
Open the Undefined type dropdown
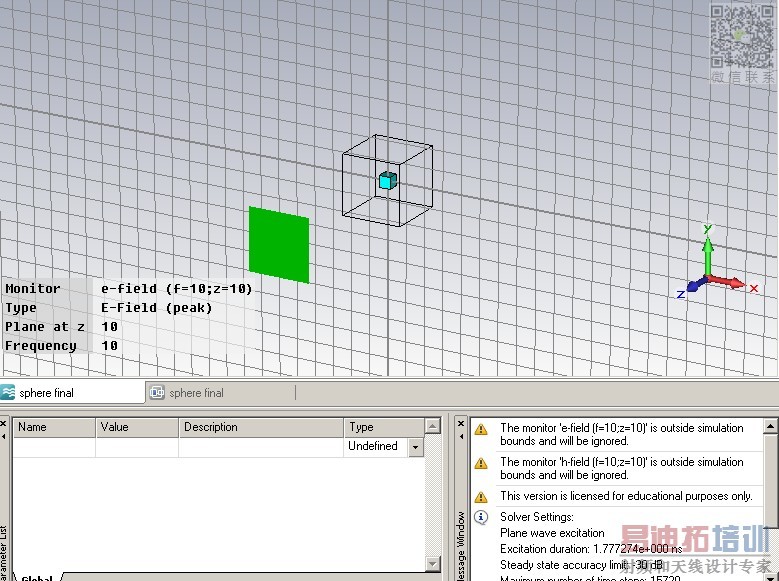pos(415,447)
